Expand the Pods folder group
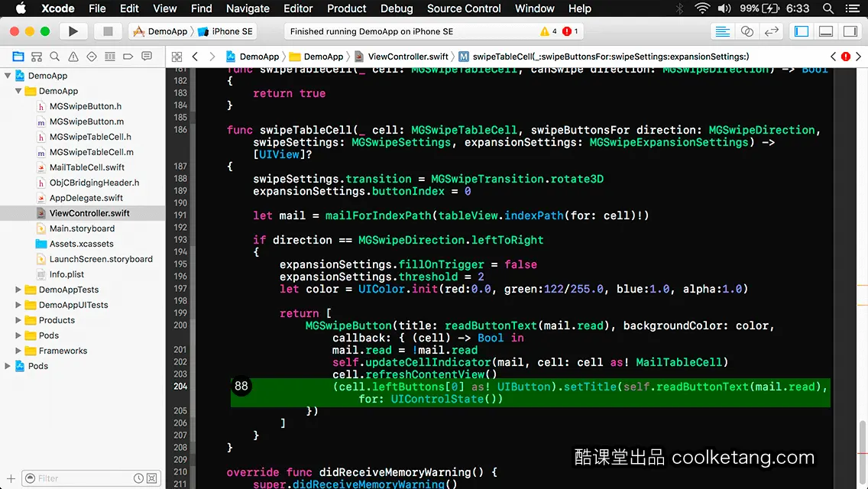 tap(18, 335)
